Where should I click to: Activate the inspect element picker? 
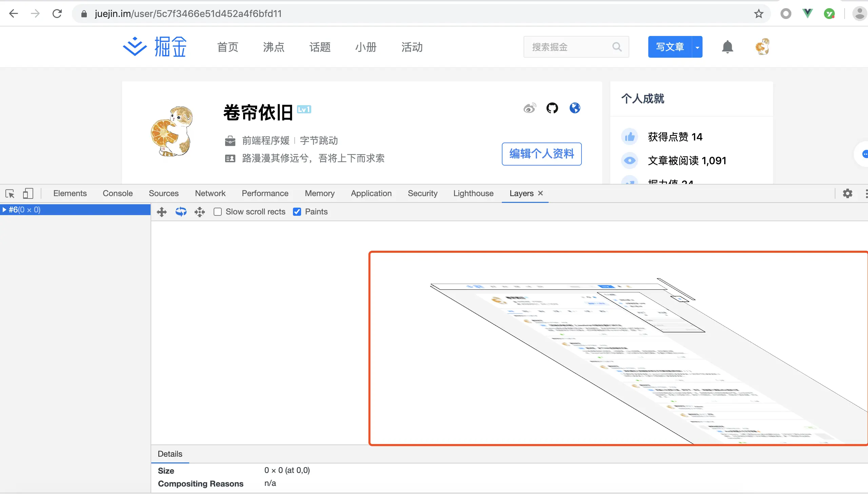coord(10,193)
